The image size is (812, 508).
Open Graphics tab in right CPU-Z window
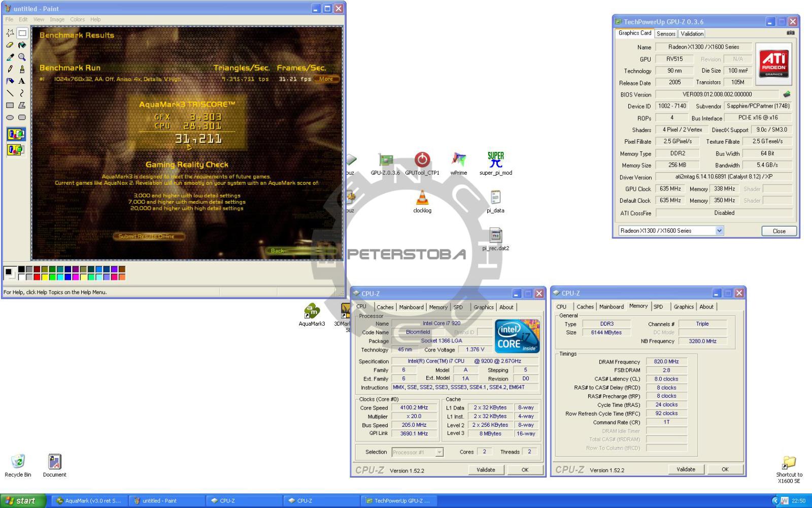coord(684,307)
